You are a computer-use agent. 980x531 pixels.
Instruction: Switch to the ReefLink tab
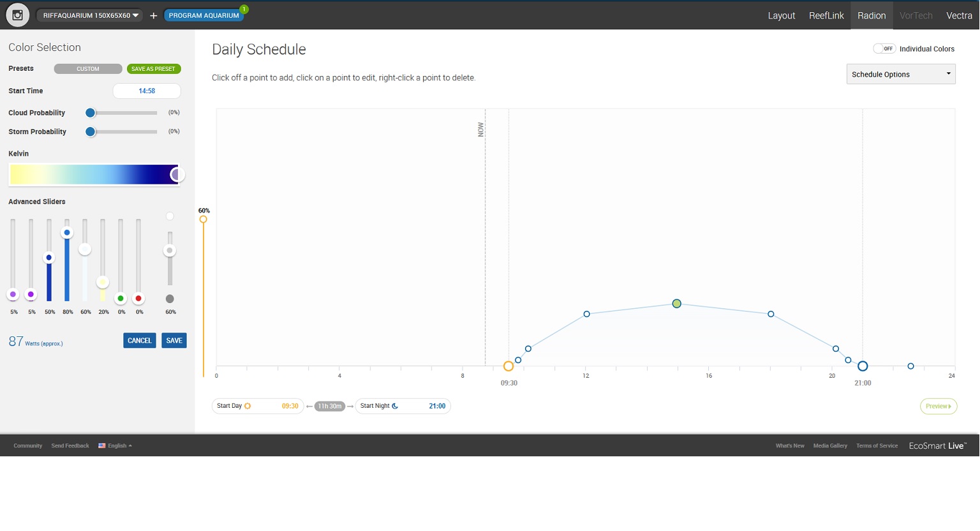pos(826,15)
